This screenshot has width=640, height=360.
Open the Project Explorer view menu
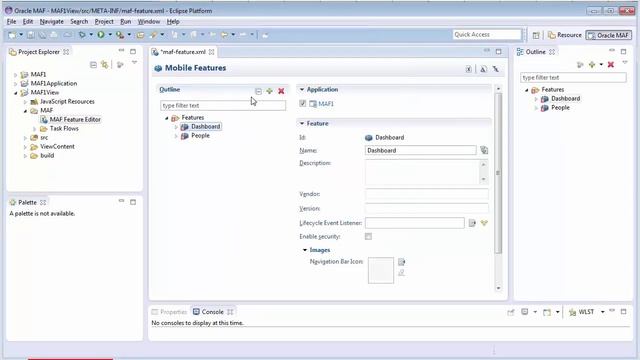coord(134,63)
